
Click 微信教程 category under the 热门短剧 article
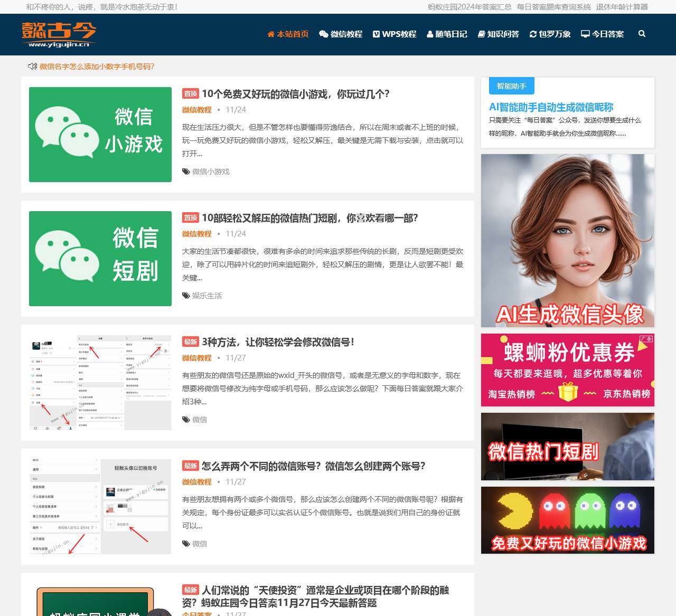pyautogui.click(x=197, y=234)
